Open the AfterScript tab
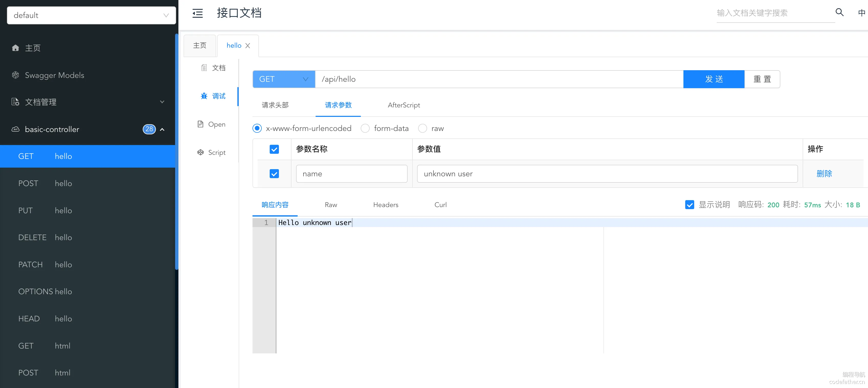 coord(404,105)
